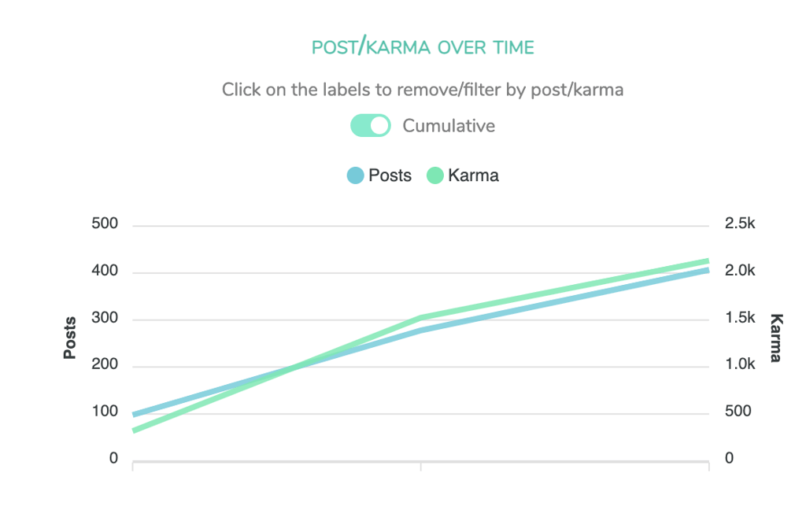Screen dimensions: 806x532
Task: Select the Karma line's final data point
Action: coord(708,261)
